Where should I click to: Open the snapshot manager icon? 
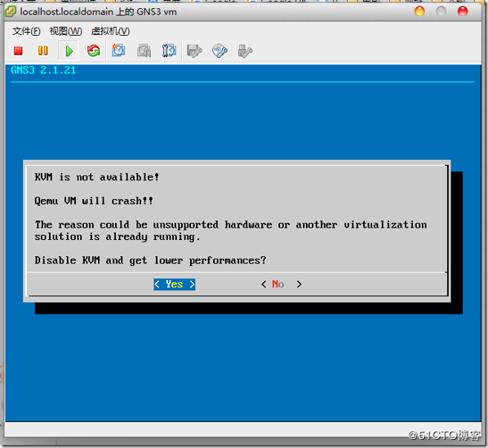(169, 51)
